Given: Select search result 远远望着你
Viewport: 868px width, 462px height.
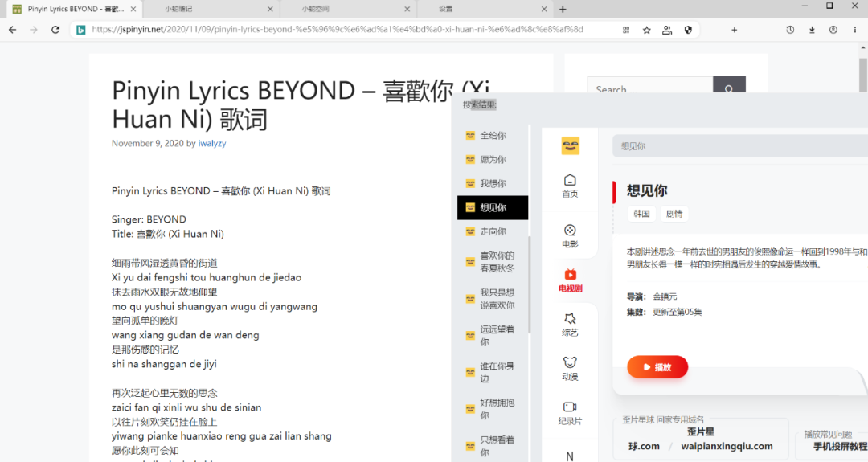Looking at the screenshot, I should coord(493,335).
